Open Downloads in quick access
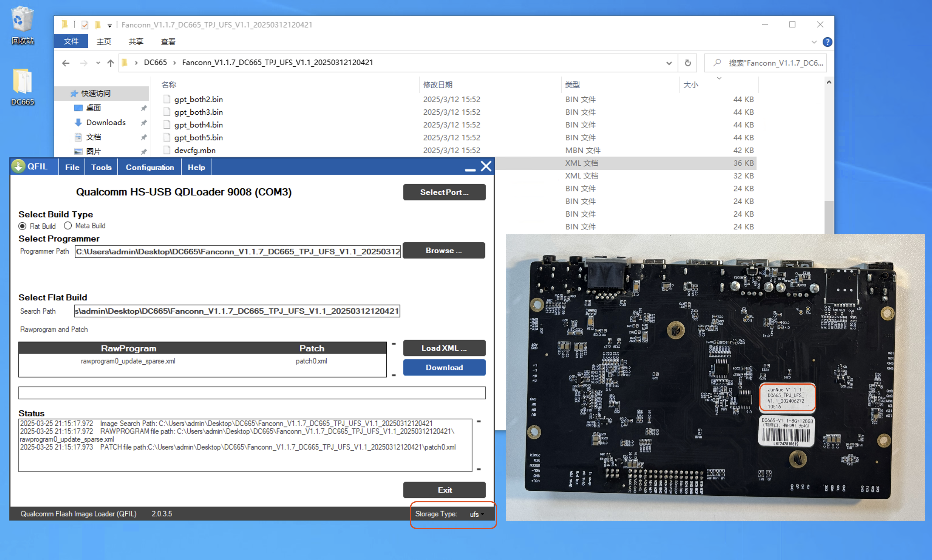 (106, 123)
